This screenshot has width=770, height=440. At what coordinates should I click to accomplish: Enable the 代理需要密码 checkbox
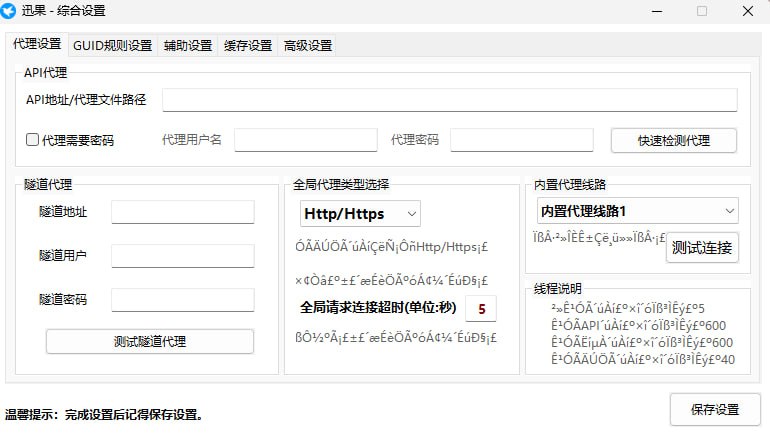tap(32, 140)
